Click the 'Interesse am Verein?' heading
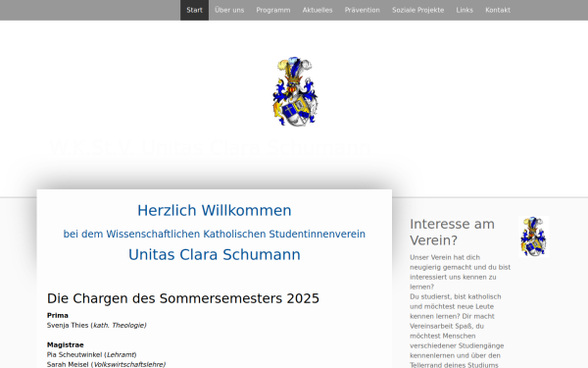Viewport: 588px width, 368px height. point(452,232)
